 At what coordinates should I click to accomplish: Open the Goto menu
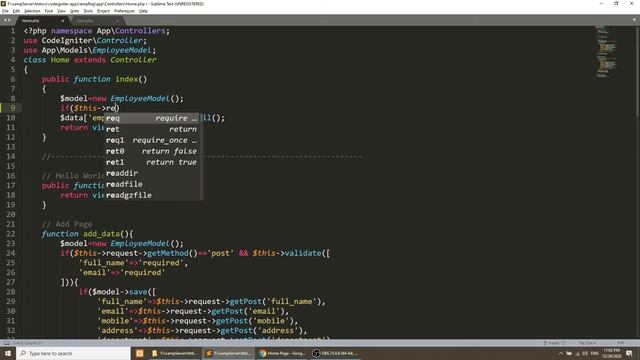tap(75, 11)
